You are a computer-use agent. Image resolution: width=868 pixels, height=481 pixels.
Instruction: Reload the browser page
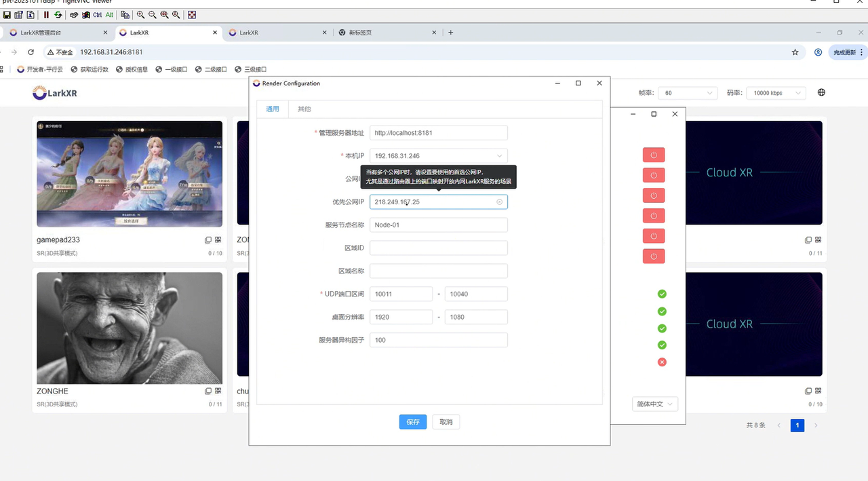[x=31, y=52]
